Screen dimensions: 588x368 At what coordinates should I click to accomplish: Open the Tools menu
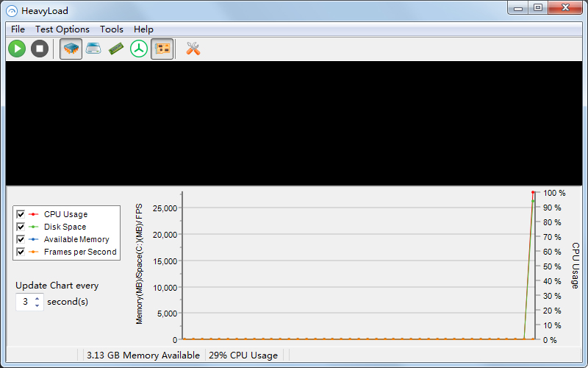(112, 29)
